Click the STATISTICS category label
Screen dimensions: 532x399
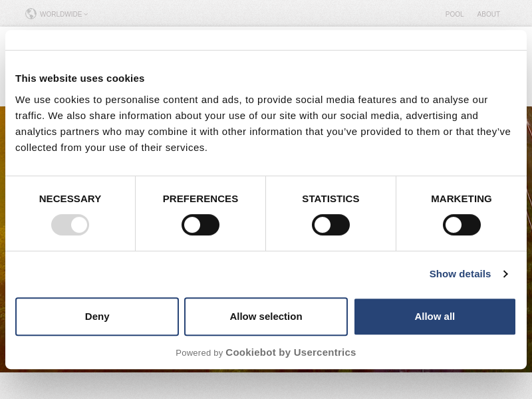(x=331, y=198)
